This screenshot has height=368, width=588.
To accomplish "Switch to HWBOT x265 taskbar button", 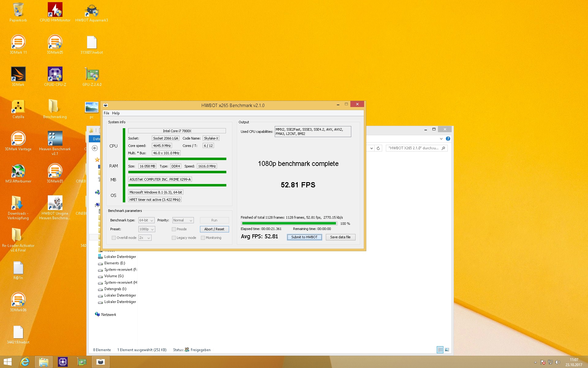I will coord(101,362).
